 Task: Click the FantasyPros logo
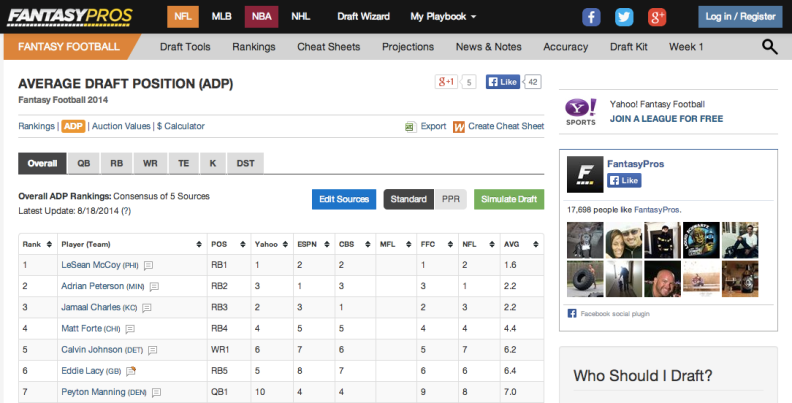[70, 17]
